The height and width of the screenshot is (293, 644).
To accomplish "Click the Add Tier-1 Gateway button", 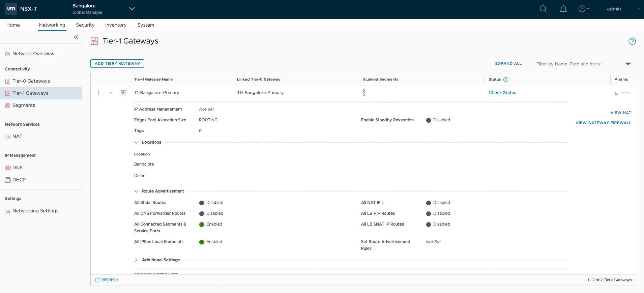I will click(x=117, y=63).
